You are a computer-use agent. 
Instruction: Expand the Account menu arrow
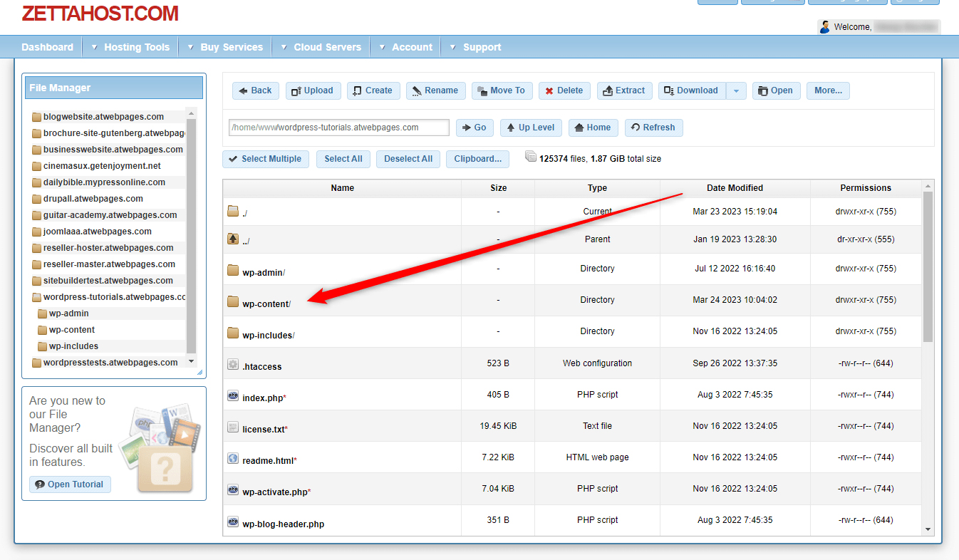[383, 47]
